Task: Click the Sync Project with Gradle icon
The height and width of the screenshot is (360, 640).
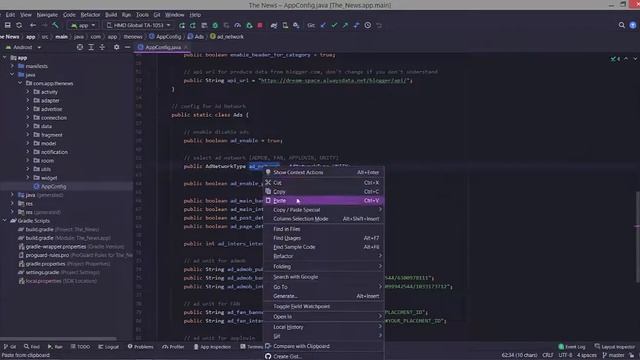Action: click(x=274, y=25)
